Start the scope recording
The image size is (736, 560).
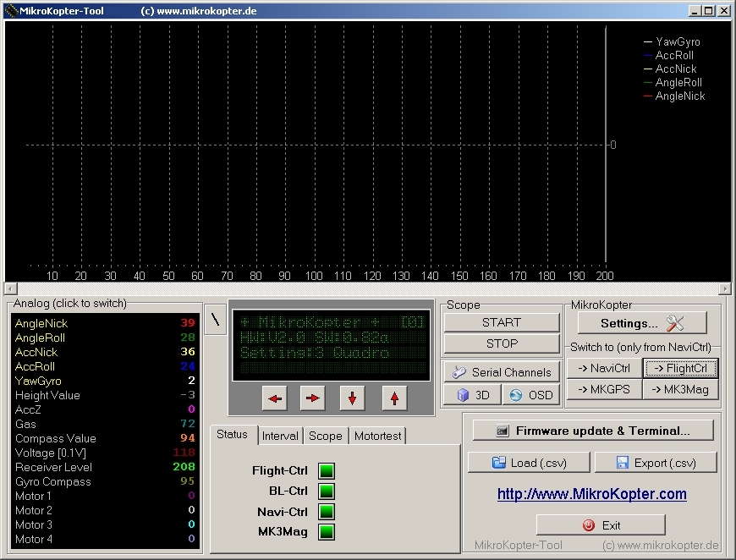click(x=502, y=322)
